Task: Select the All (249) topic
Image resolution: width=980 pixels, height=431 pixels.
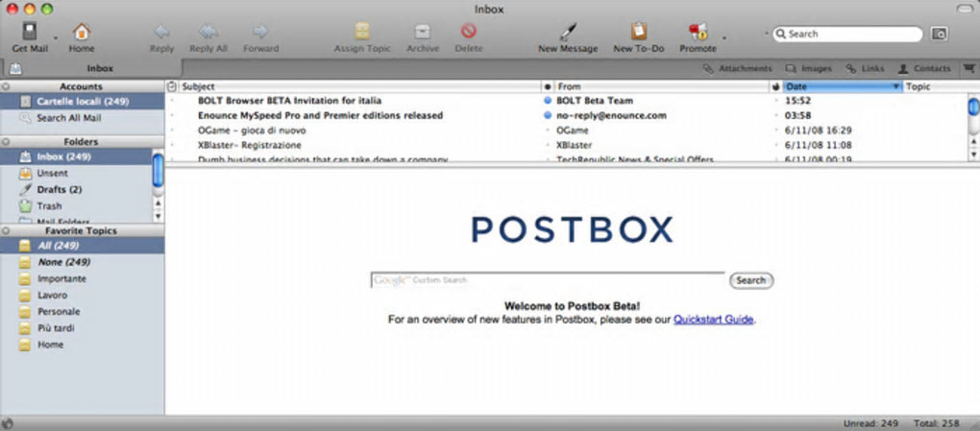Action: pyautogui.click(x=82, y=246)
